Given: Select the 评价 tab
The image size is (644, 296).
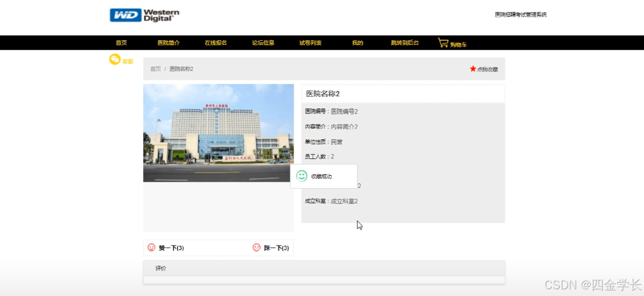Looking at the screenshot, I should coord(161,269).
